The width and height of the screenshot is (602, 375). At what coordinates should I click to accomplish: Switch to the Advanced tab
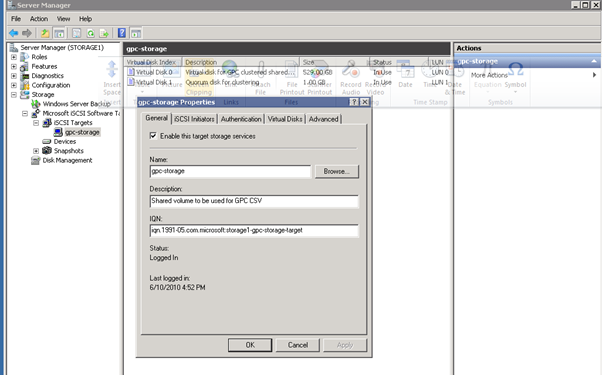click(x=324, y=119)
